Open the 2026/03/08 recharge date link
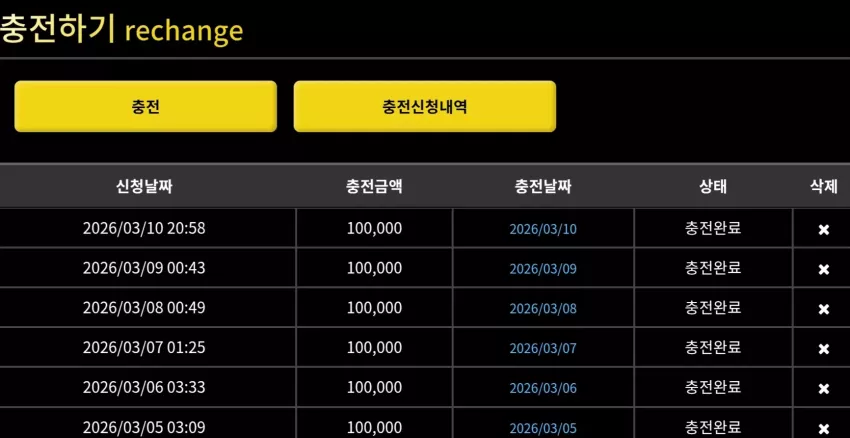Screen dimensions: 850x438 (x=543, y=308)
